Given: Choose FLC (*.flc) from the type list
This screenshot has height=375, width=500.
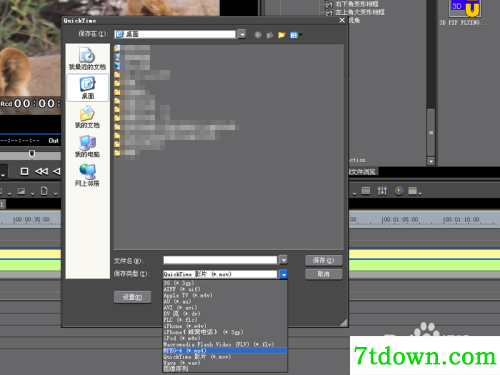Looking at the screenshot, I should point(224,320).
